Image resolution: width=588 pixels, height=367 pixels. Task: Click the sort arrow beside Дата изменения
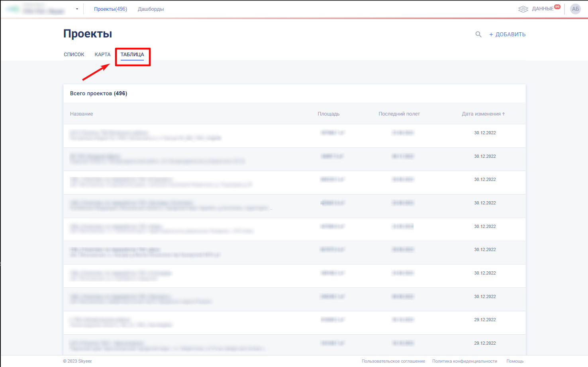[x=504, y=114]
